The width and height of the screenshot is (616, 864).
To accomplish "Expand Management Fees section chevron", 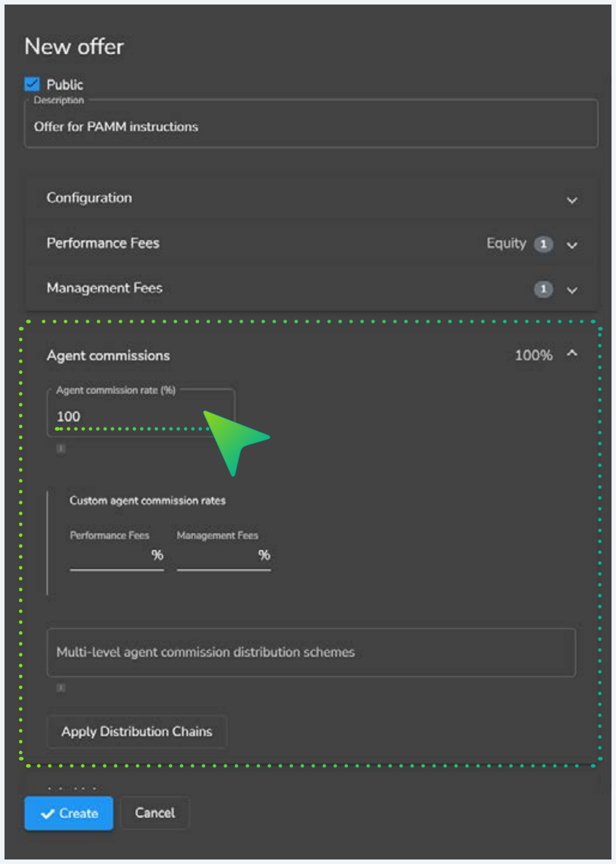I will (572, 290).
